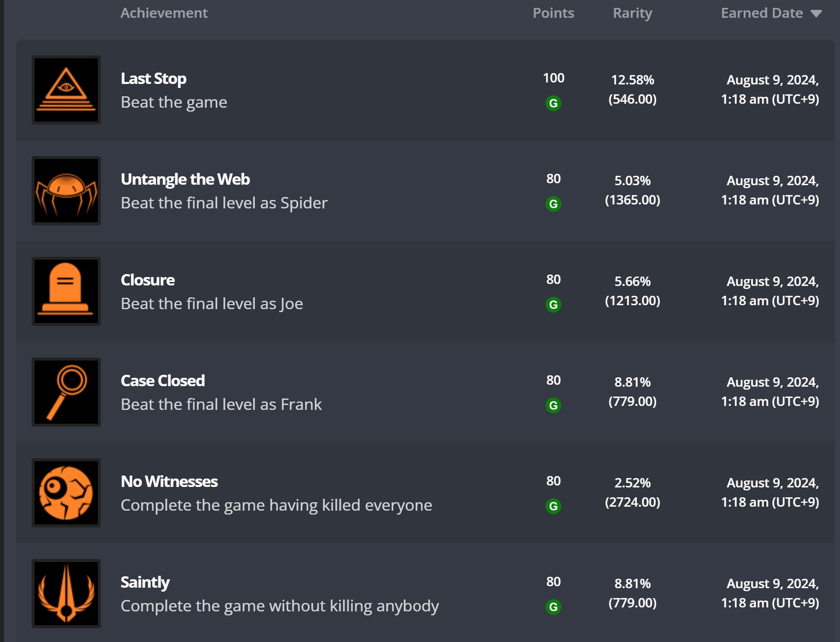Sort the list by Rarity column

tap(632, 13)
